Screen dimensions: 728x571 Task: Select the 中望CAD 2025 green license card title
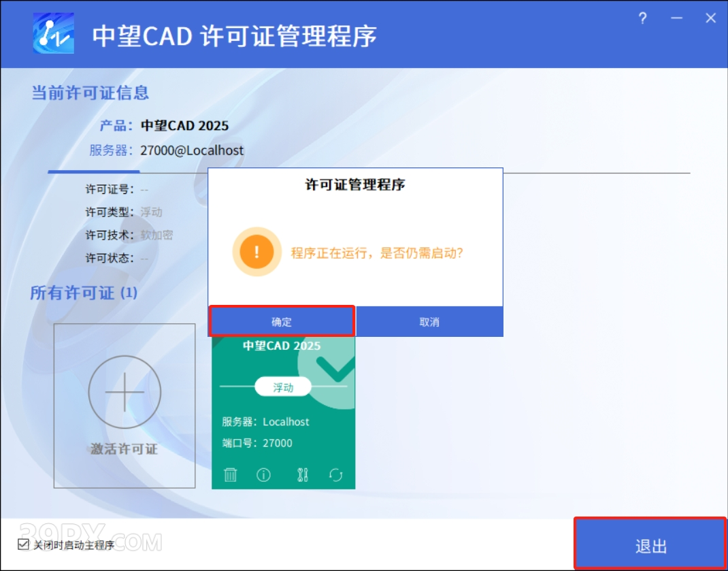click(x=282, y=346)
